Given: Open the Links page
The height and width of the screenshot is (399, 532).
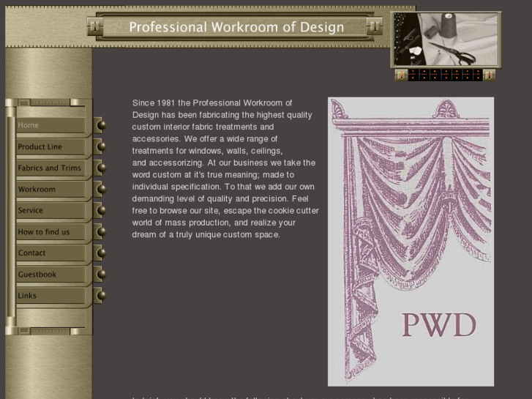Looking at the screenshot, I should (51, 296).
